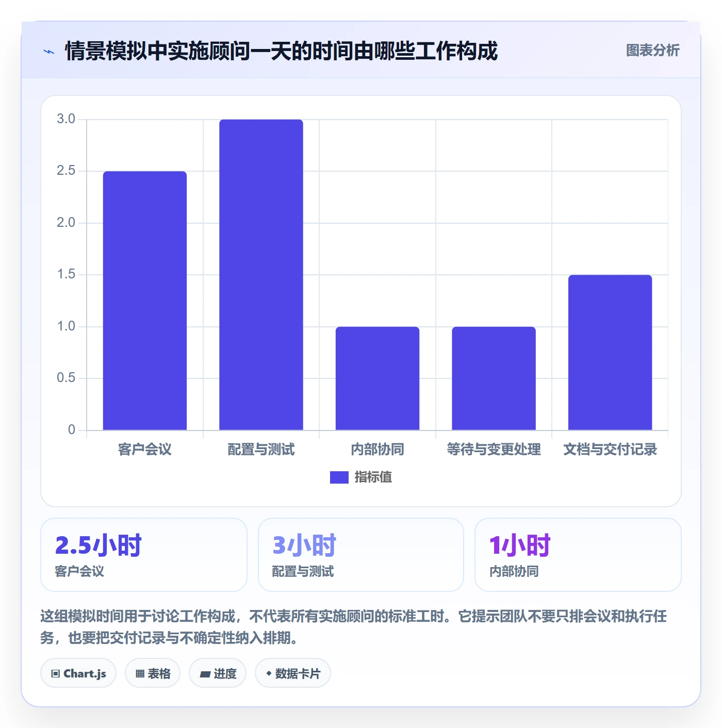Click the grid icon in 表格 chip
This screenshot has width=722, height=728.
tap(140, 674)
